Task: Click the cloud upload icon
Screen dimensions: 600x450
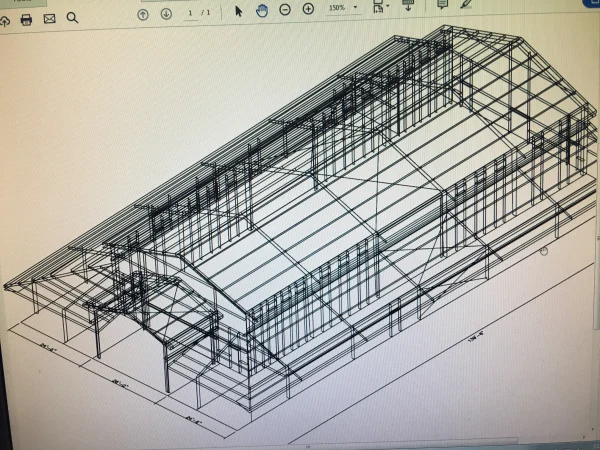Action: (4, 21)
